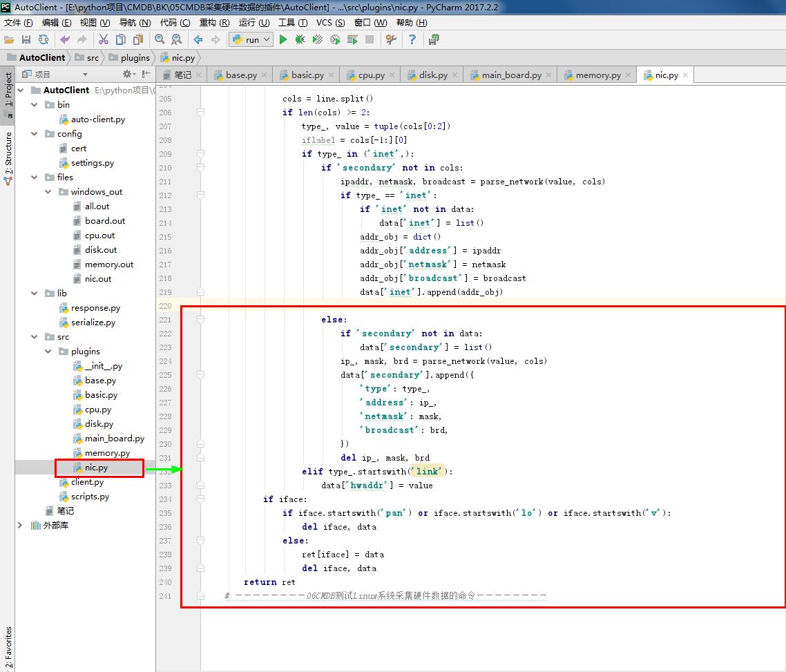
Task: Switch to the cpu.py editor tab
Action: tap(371, 75)
